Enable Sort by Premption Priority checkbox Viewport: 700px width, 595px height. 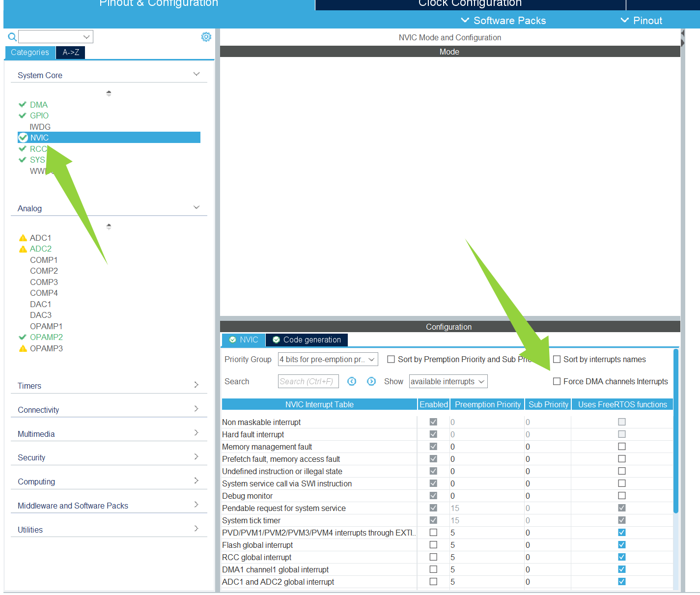pyautogui.click(x=391, y=359)
